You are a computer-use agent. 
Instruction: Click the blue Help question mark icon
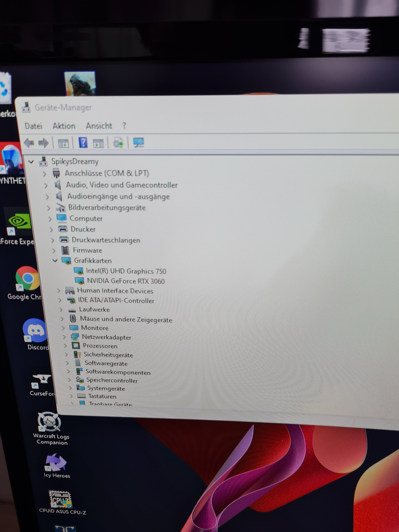pyautogui.click(x=83, y=143)
